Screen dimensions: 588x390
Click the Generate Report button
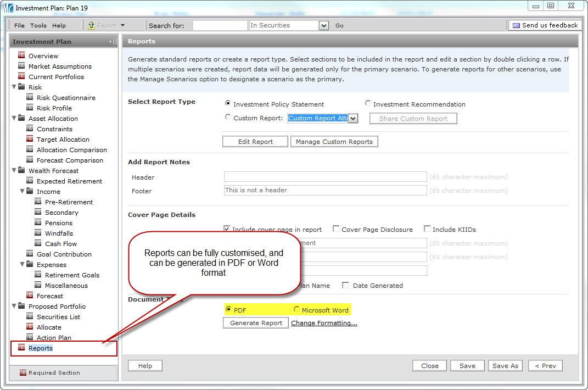tap(256, 323)
